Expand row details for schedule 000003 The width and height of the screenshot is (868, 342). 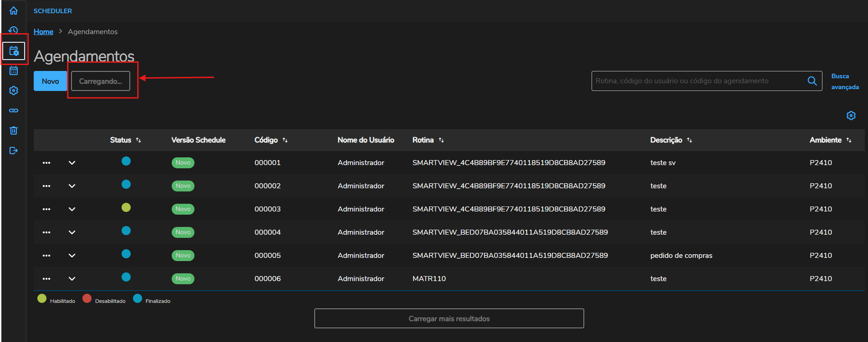pos(72,209)
